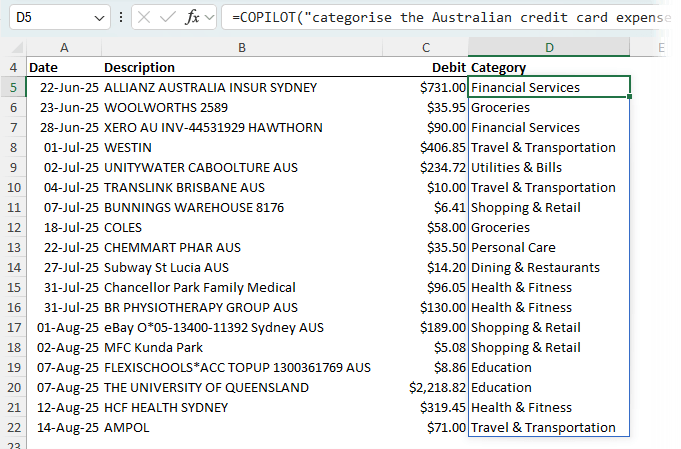Click the Debit header cell
Screen dimensions: 681x449
[426, 67]
